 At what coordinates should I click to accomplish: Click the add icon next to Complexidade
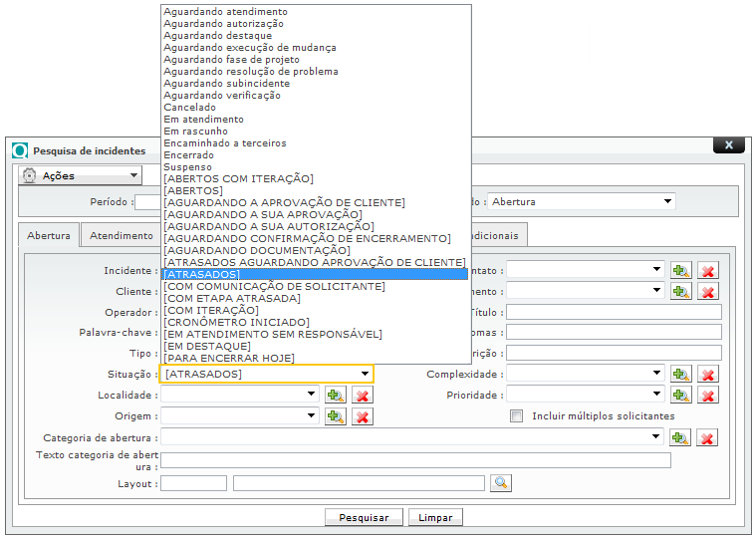pos(681,375)
